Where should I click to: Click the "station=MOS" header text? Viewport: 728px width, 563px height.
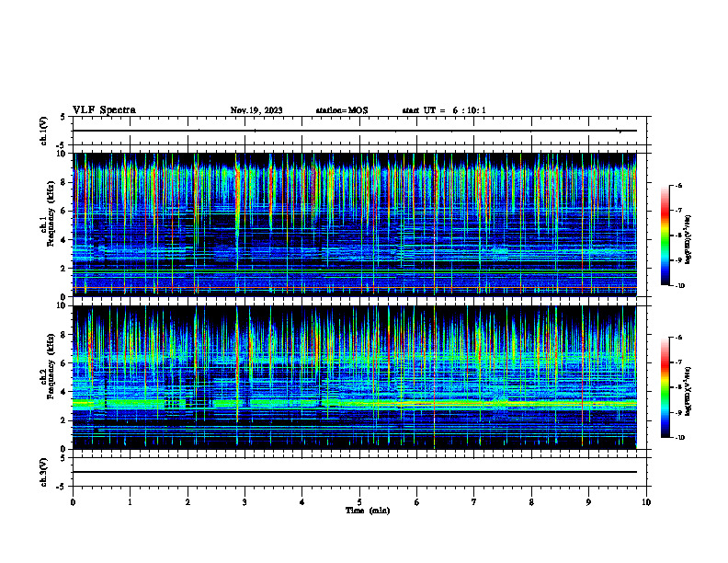click(x=342, y=110)
